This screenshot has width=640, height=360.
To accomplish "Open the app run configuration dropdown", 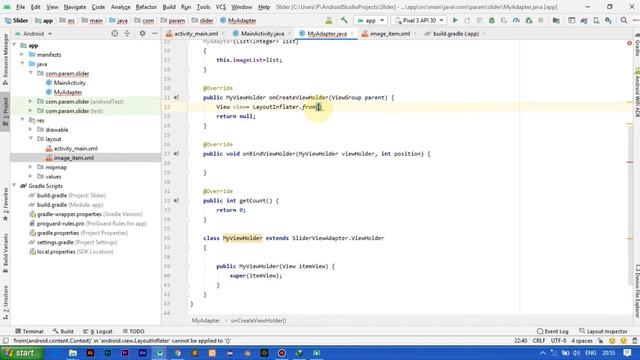I will tap(370, 20).
